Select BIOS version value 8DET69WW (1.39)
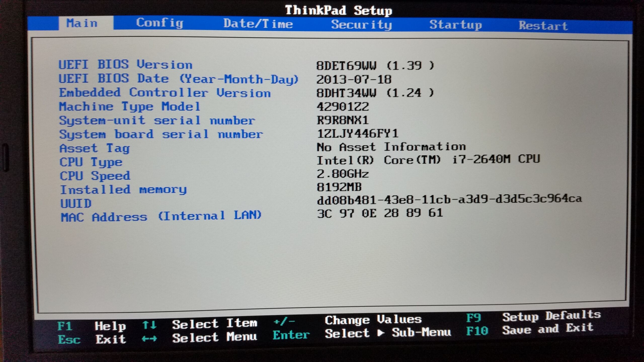The height and width of the screenshot is (362, 644). pos(375,66)
